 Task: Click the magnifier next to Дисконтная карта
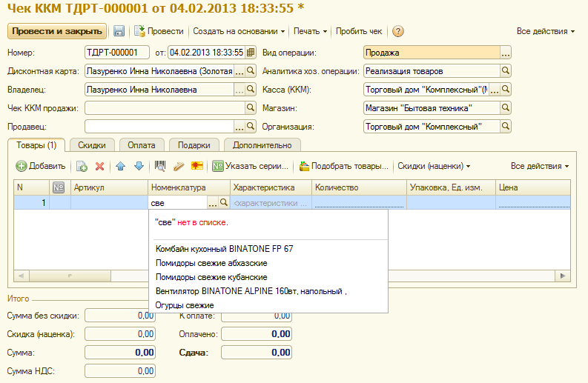coord(251,70)
